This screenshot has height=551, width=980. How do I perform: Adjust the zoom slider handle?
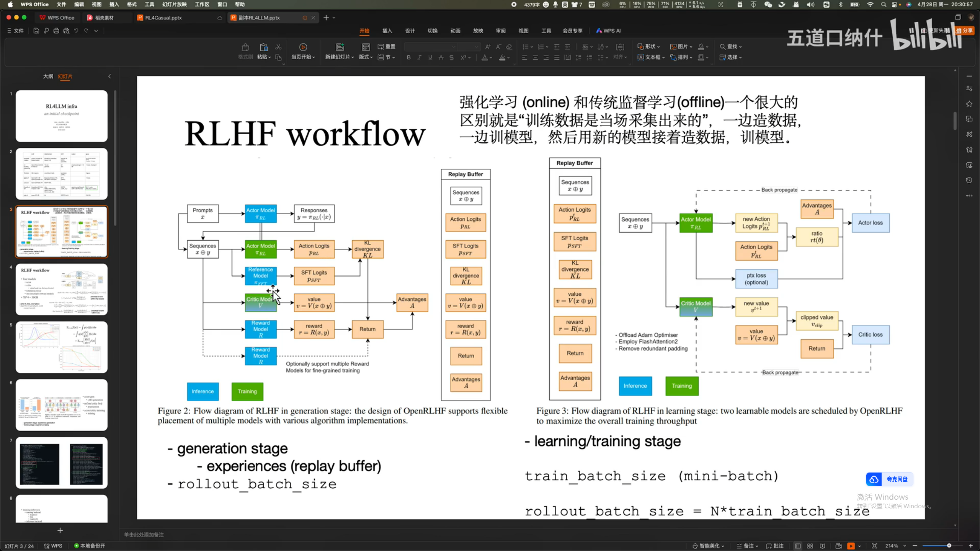coord(949,546)
